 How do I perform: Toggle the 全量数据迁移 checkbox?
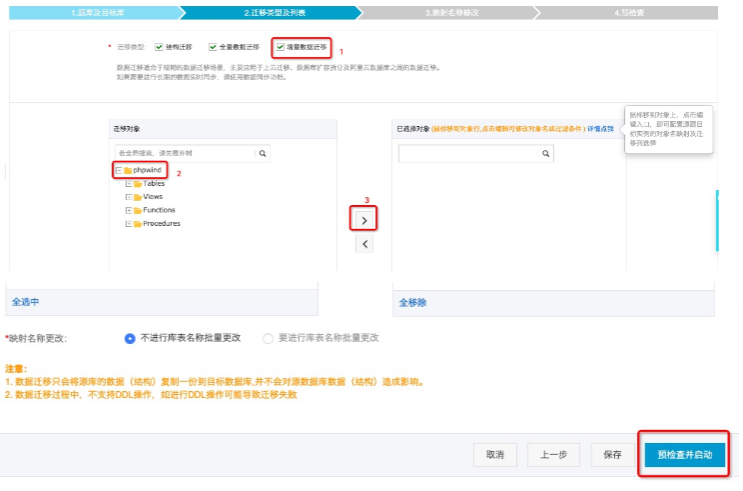click(x=213, y=47)
